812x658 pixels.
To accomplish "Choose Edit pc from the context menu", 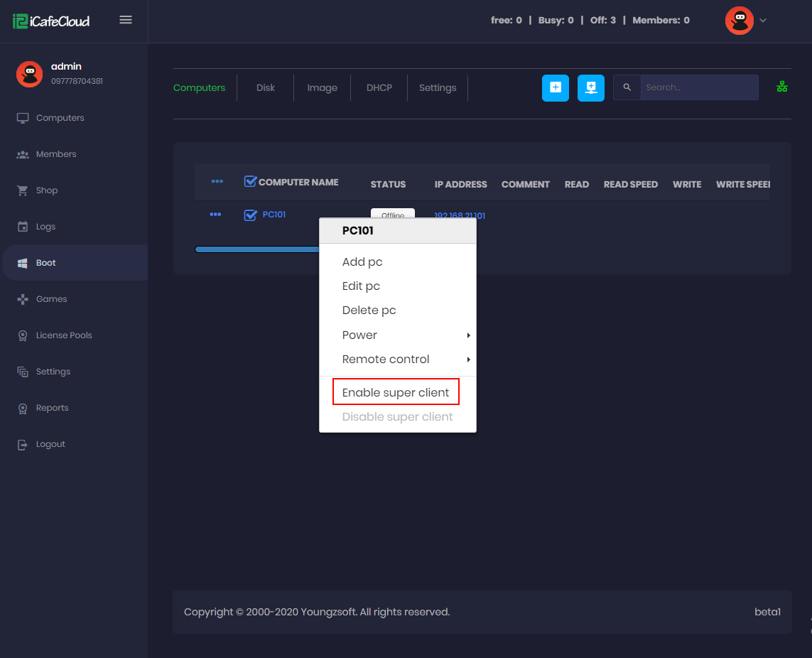I will point(361,286).
